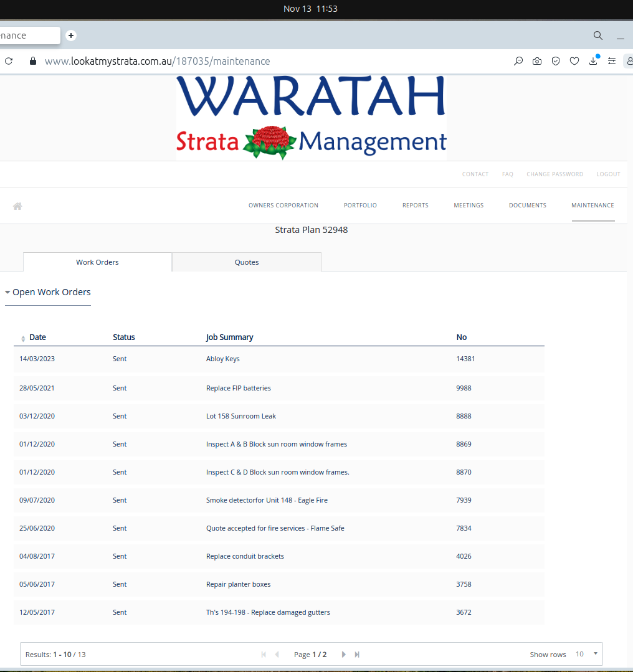Open browser easy setup menu
The image size is (633, 672).
coord(612,61)
